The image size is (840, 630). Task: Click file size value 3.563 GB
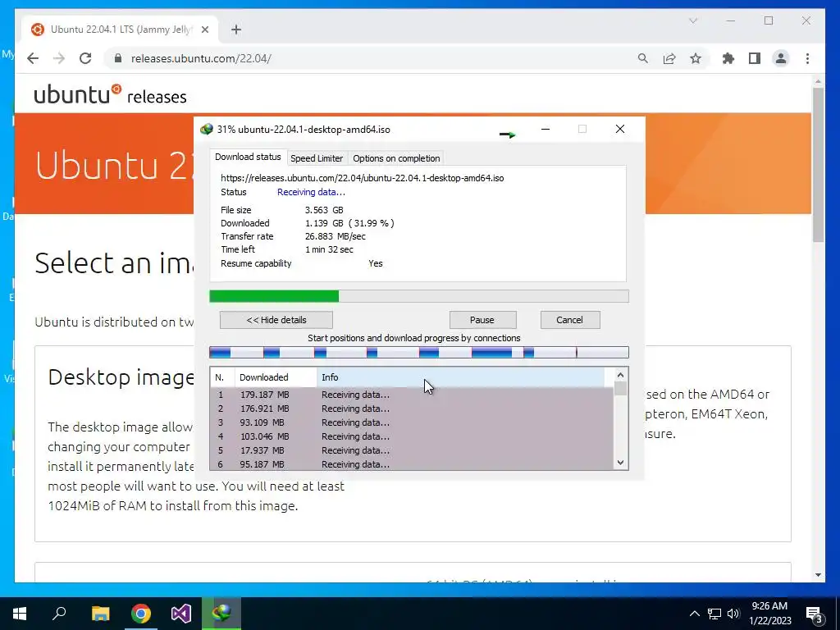tap(324, 210)
